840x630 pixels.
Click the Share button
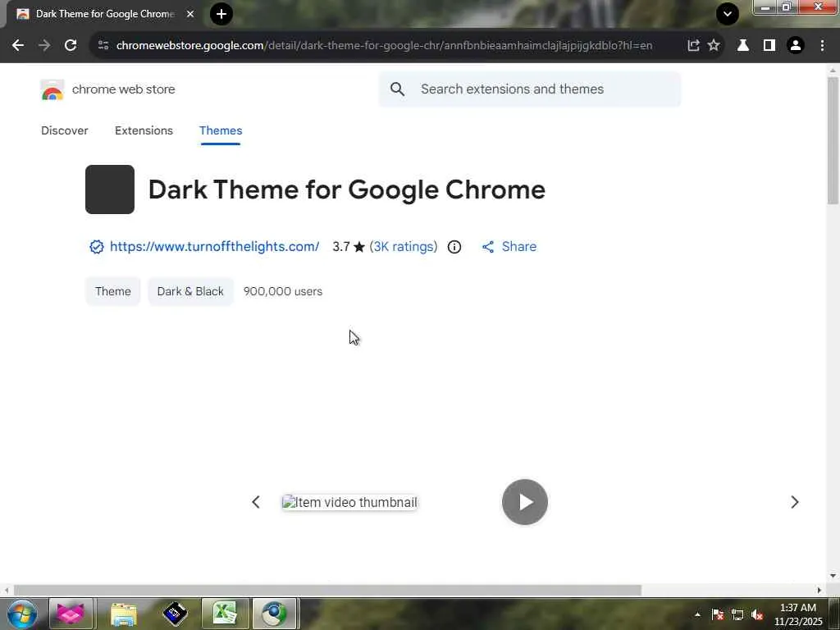coord(509,246)
